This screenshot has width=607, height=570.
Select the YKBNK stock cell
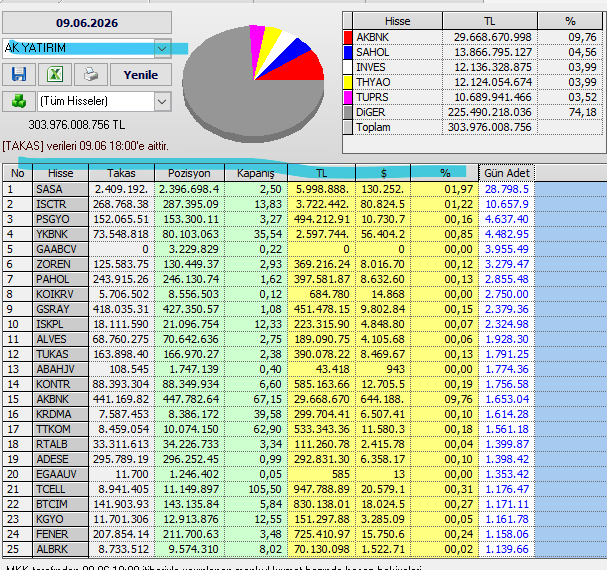(x=60, y=234)
